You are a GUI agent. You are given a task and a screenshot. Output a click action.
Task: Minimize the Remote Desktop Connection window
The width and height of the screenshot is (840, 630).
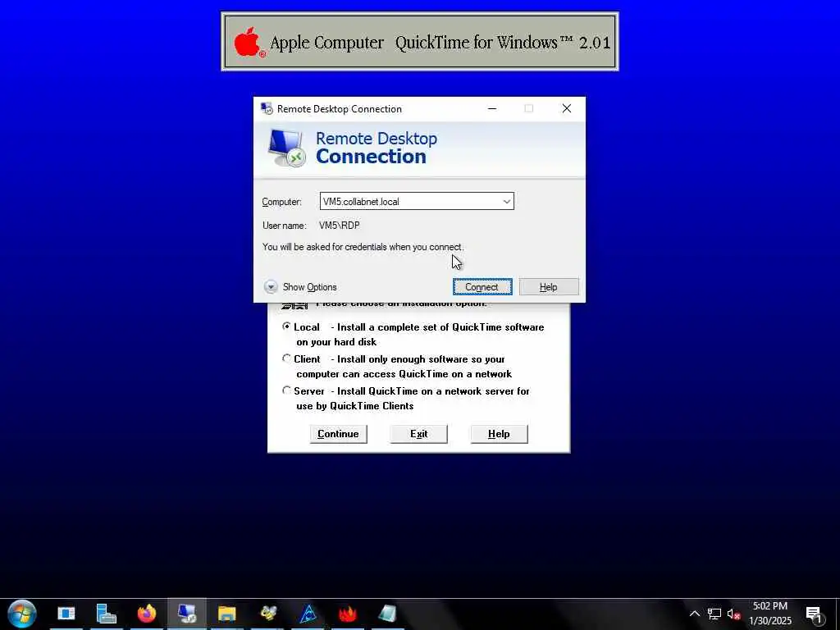[492, 109]
